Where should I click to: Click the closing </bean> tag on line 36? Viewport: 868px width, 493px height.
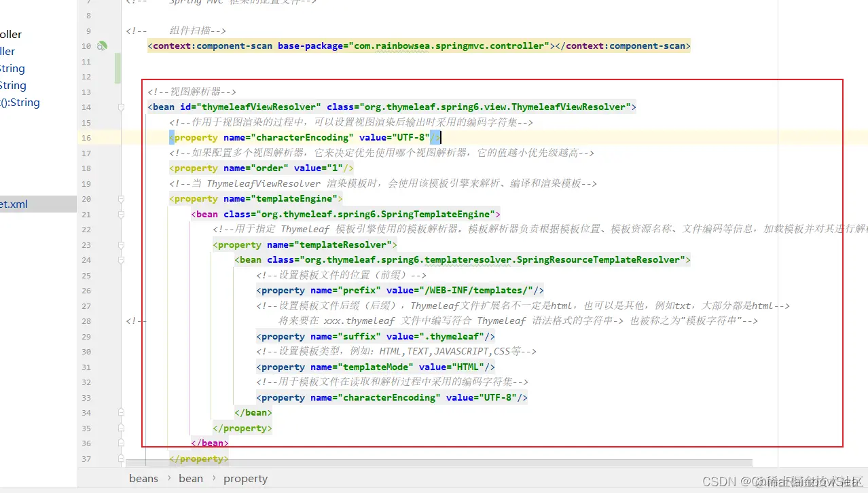(210, 443)
